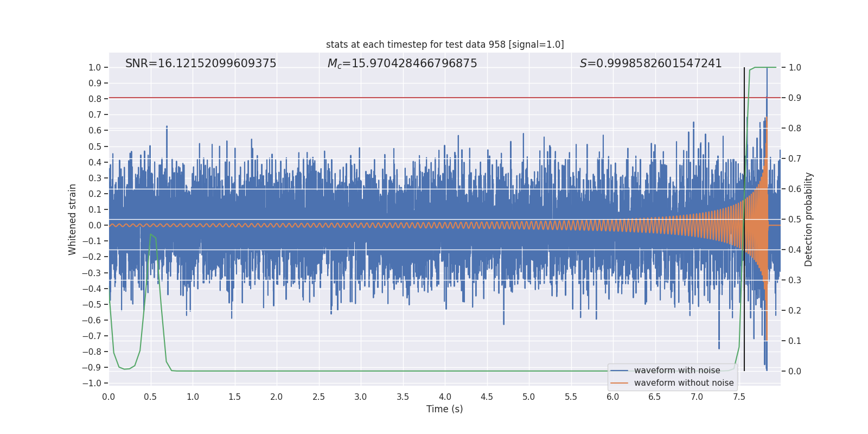Image resolution: width=868 pixels, height=434 pixels.
Task: Click −0.9 on the Whitened strain axis
Action: click(92, 367)
